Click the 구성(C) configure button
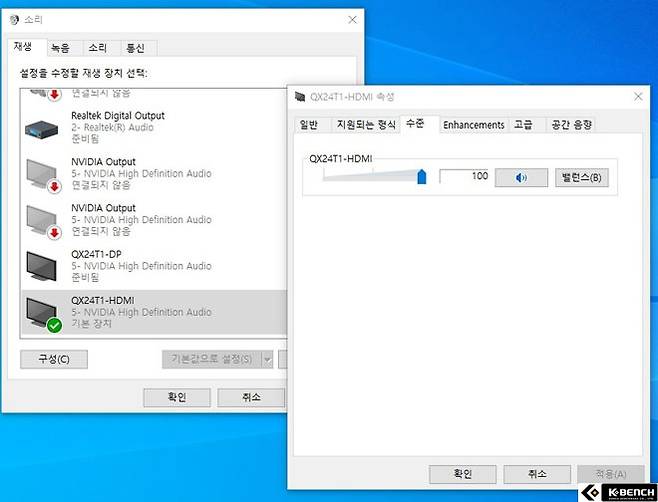Image resolution: width=658 pixels, height=502 pixels. pyautogui.click(x=54, y=359)
